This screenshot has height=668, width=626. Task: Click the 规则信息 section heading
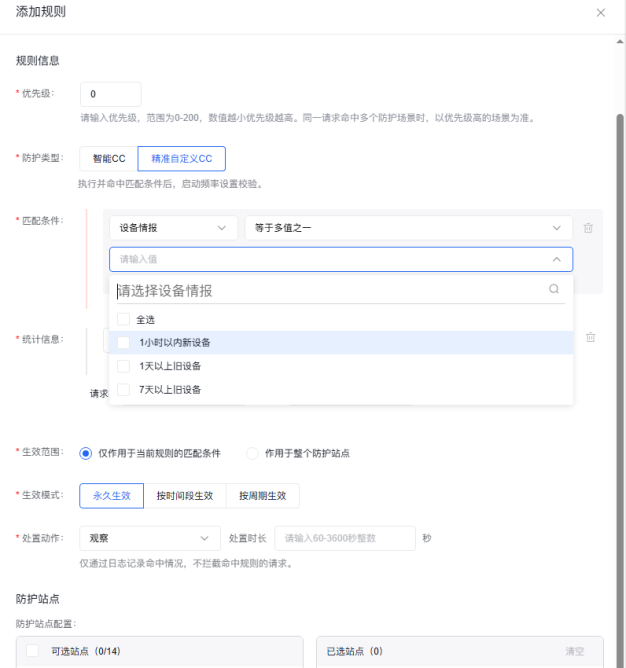[38, 60]
